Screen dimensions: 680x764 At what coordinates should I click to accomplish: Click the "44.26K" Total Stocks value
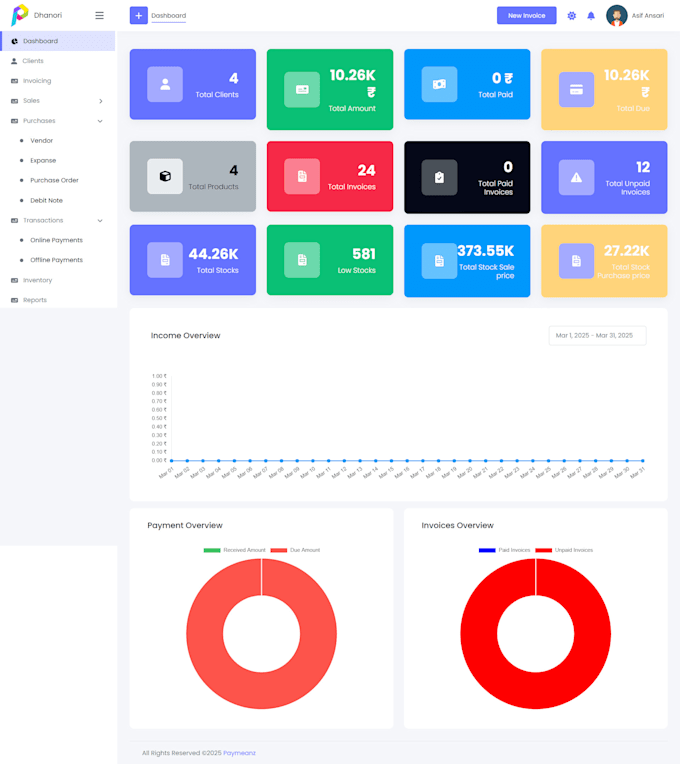click(x=213, y=254)
